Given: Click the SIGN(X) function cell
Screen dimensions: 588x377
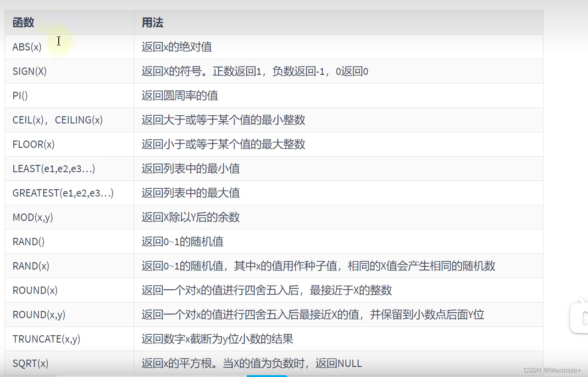Looking at the screenshot, I should click(x=69, y=71).
